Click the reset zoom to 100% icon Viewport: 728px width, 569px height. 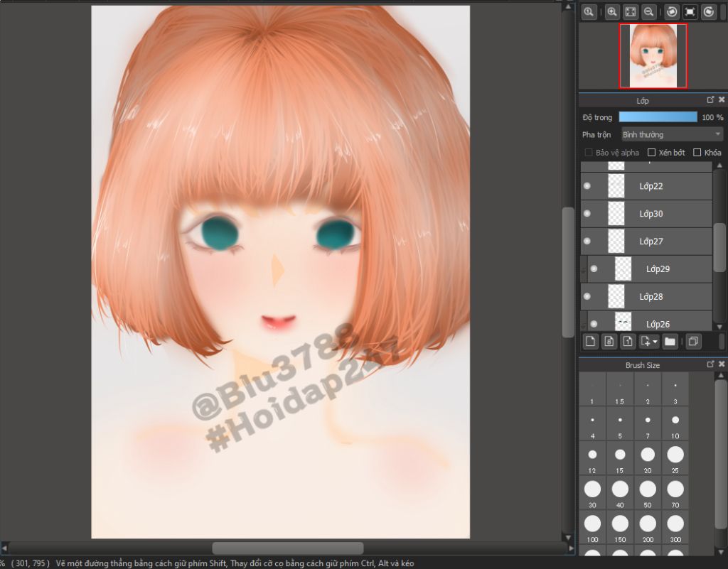(589, 12)
